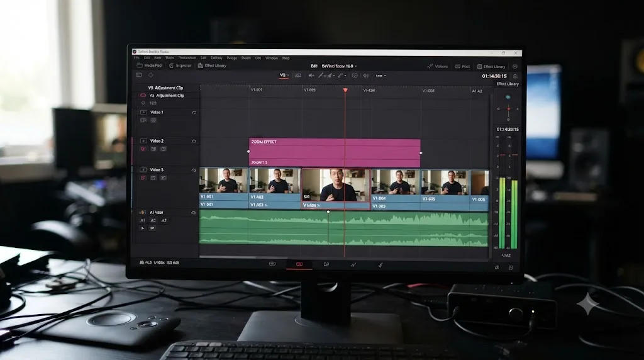Screen dimensions: 644x360
Task: Select A1 channel on audio track
Action: (x=143, y=221)
